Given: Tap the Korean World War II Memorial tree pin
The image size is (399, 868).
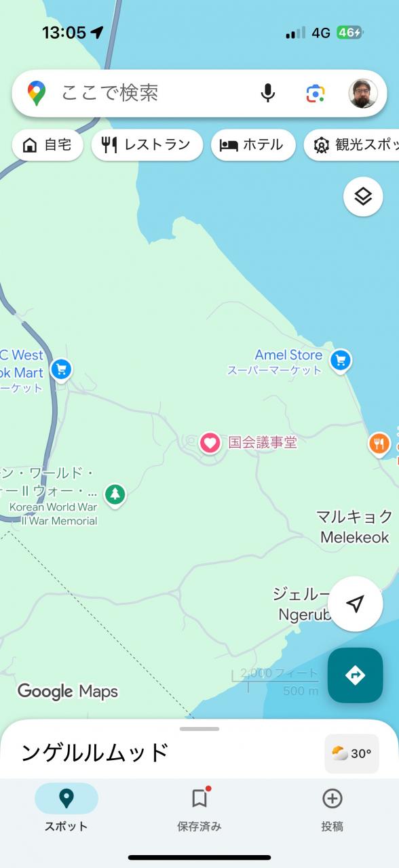Looking at the screenshot, I should point(115,494).
